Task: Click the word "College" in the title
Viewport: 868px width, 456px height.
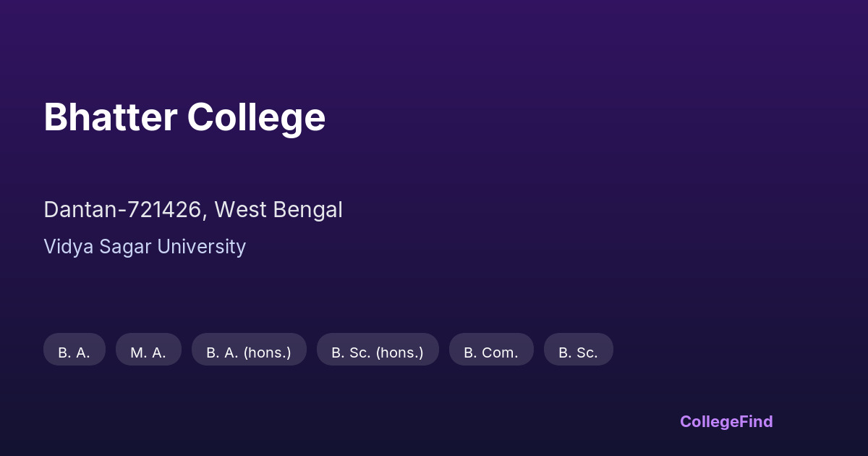Action: point(256,117)
